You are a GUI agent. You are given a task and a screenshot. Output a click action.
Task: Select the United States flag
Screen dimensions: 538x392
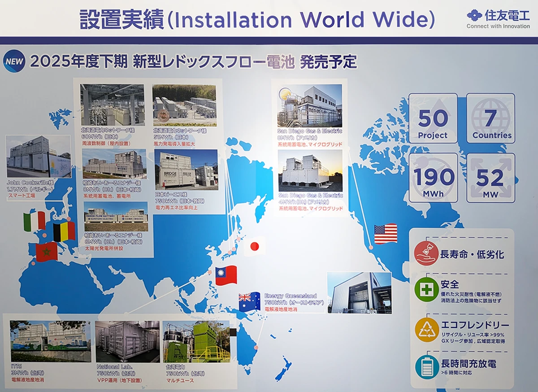386,234
